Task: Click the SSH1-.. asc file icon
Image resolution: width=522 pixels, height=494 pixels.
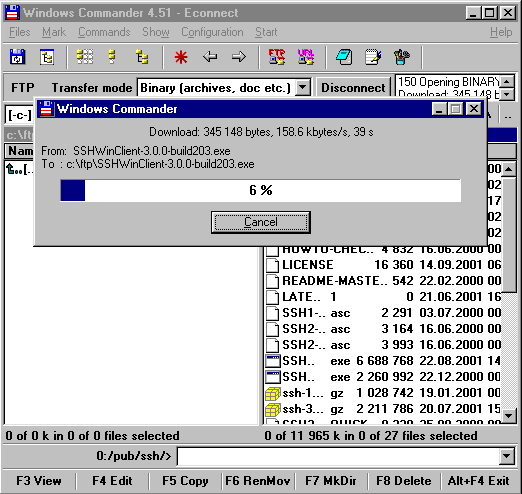Action: (x=272, y=313)
